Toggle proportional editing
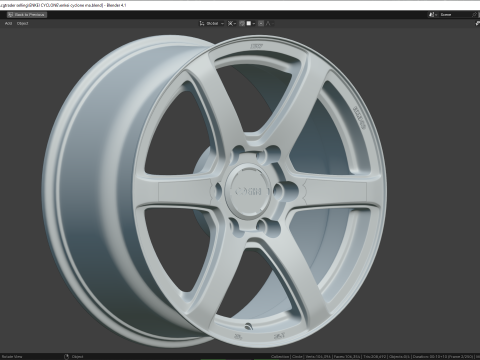This screenshot has height=360, width=480. coord(261,23)
